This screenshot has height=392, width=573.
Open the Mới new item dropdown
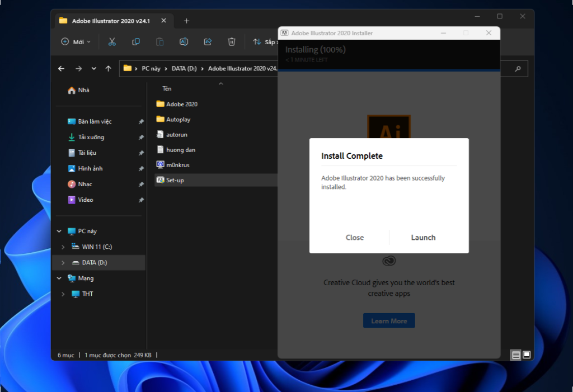(76, 41)
